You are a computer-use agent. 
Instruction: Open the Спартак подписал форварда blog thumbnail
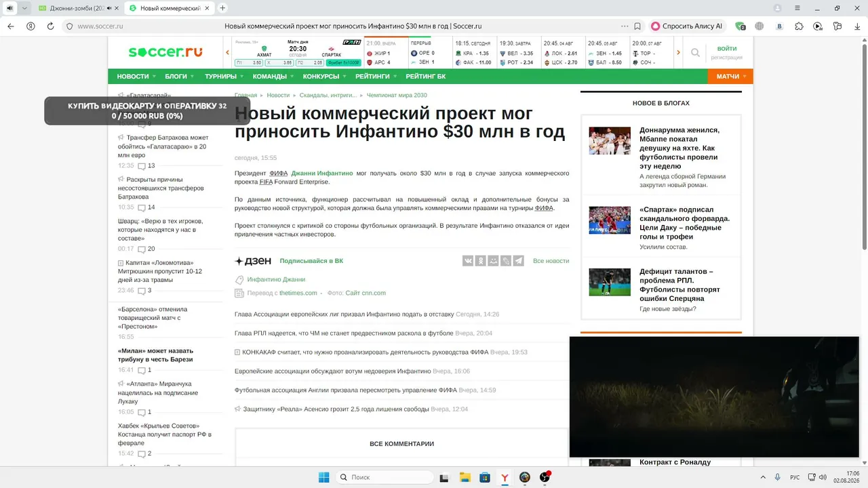610,220
